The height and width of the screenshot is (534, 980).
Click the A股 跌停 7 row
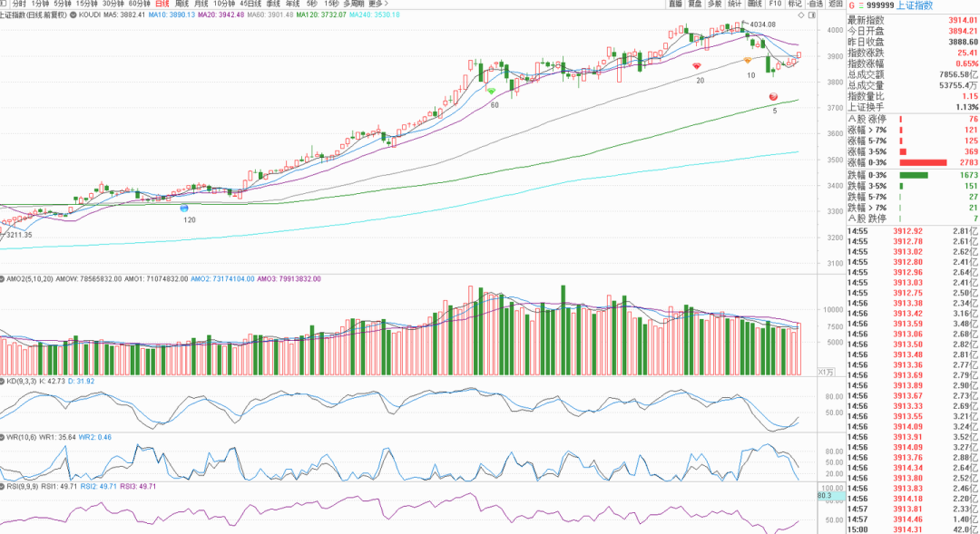(x=913, y=218)
